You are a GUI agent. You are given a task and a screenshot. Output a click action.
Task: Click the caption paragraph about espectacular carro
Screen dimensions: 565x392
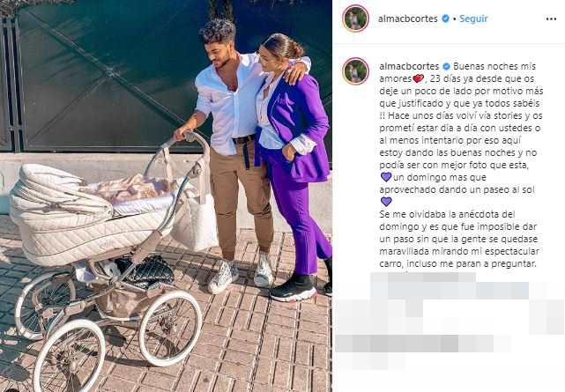459,239
